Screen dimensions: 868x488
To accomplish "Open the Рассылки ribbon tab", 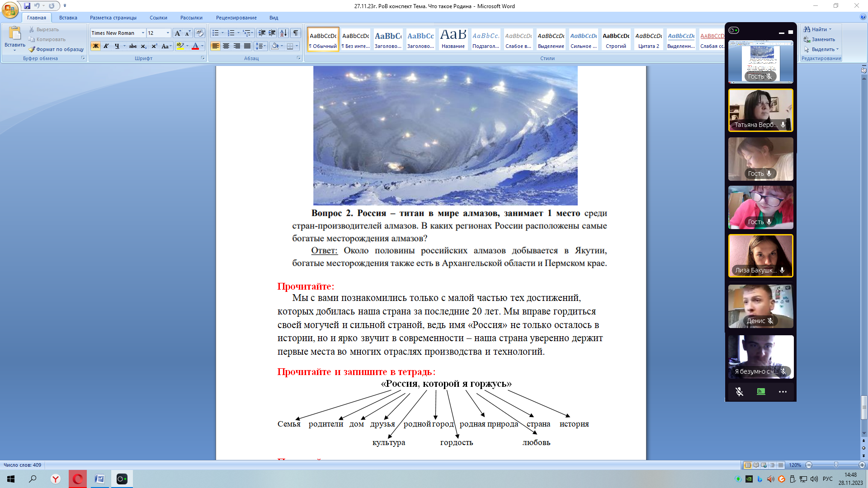I will tap(191, 18).
